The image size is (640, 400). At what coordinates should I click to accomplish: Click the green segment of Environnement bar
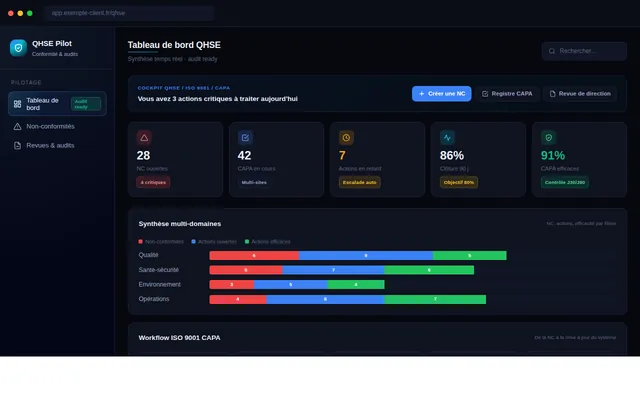(356, 284)
